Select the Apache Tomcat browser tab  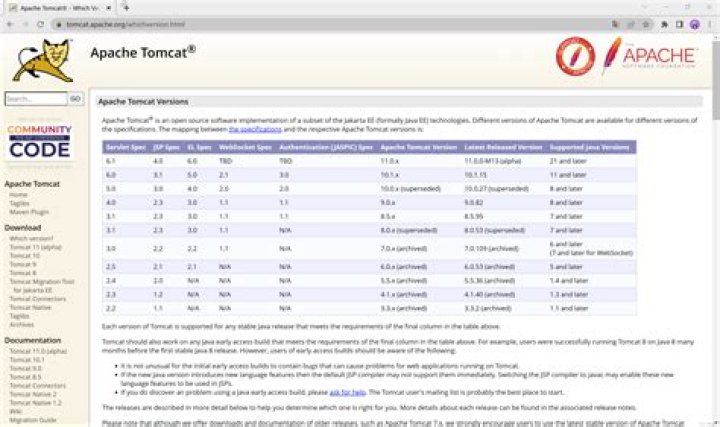pyautogui.click(x=60, y=8)
